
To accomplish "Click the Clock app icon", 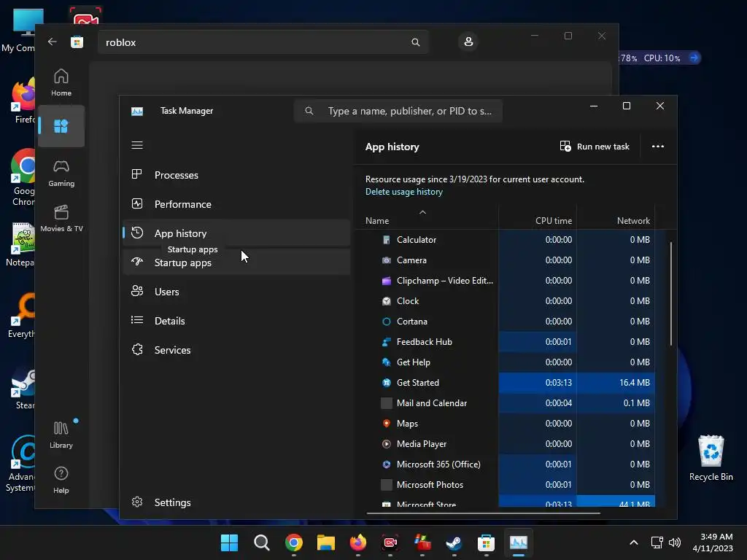I will tap(387, 301).
